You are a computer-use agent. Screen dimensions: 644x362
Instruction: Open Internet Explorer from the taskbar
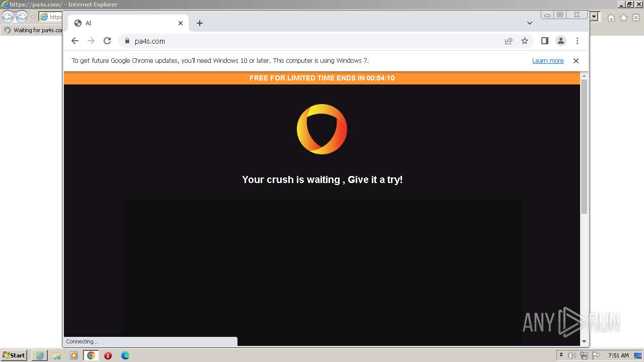tap(40, 355)
